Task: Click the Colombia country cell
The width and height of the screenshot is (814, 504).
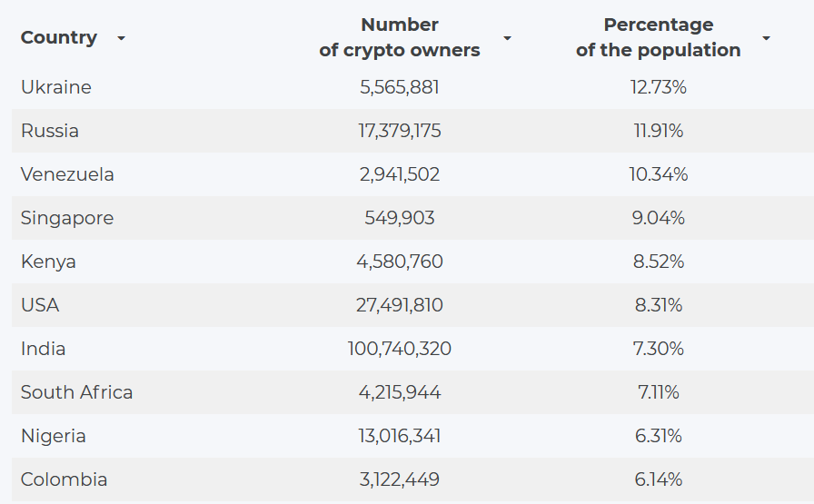Action: coord(65,479)
